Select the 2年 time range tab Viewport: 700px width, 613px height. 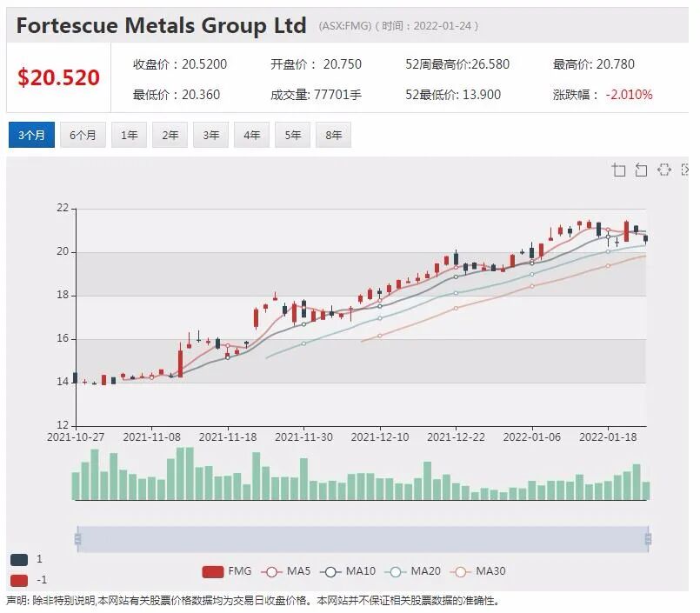pyautogui.click(x=170, y=135)
